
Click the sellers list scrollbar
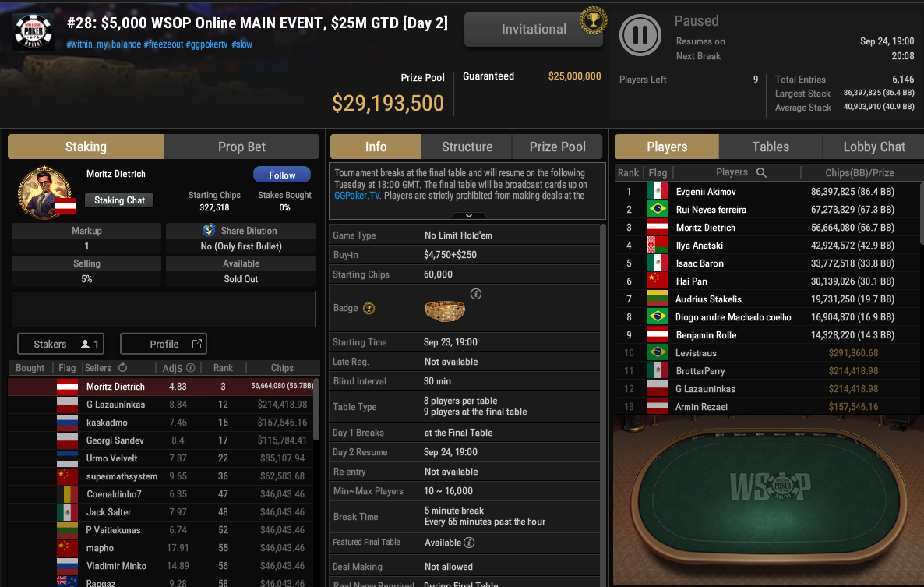click(316, 409)
